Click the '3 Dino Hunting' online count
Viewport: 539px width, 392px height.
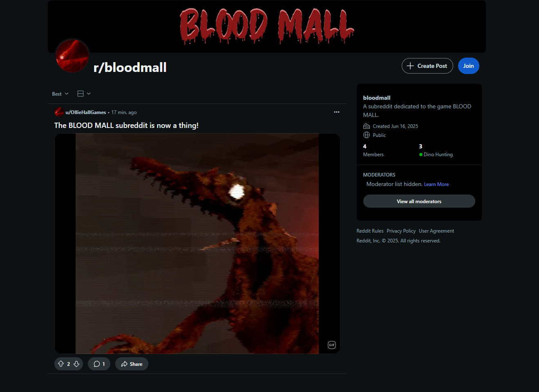click(436, 150)
